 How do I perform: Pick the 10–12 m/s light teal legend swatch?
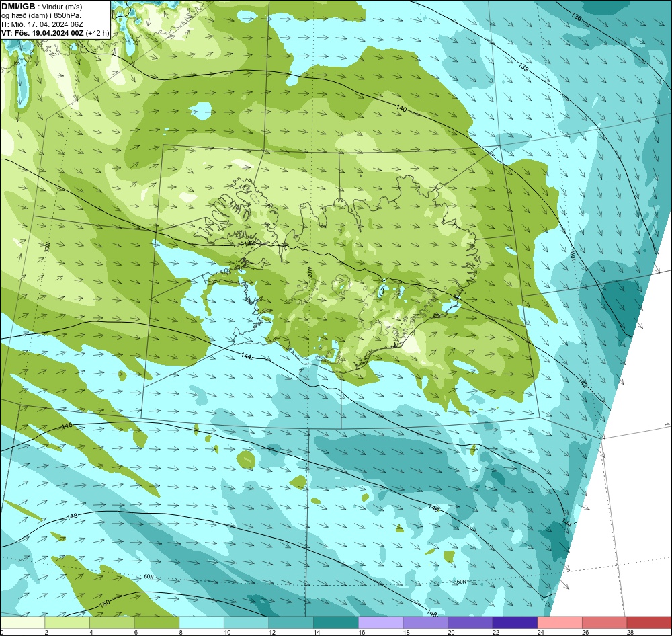tap(247, 623)
